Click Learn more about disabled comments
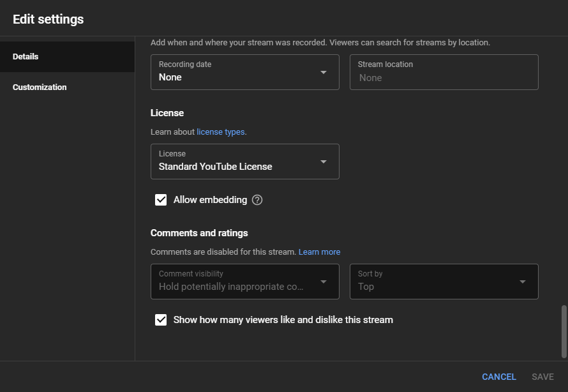This screenshot has width=568, height=392. (x=319, y=252)
